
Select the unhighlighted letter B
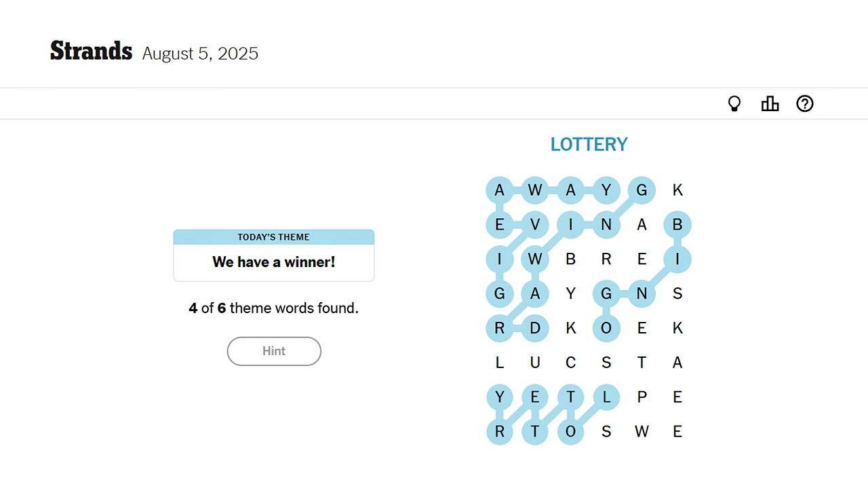pyautogui.click(x=571, y=259)
